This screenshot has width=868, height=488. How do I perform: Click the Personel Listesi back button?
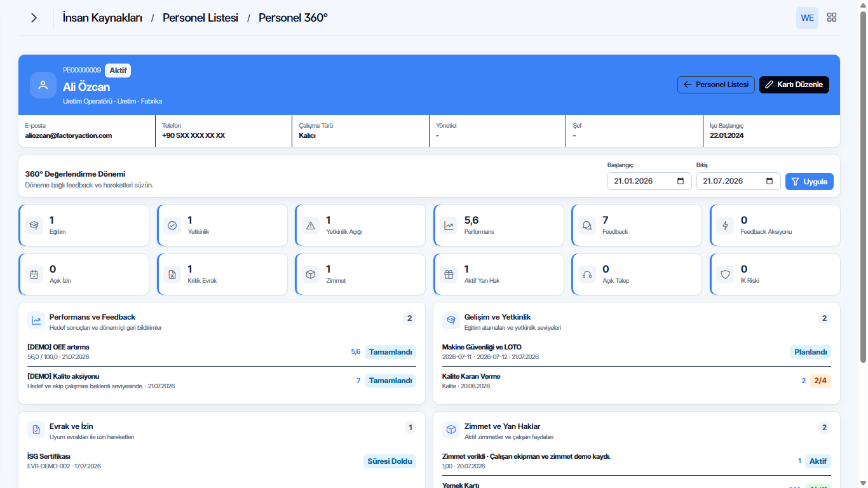(x=716, y=85)
